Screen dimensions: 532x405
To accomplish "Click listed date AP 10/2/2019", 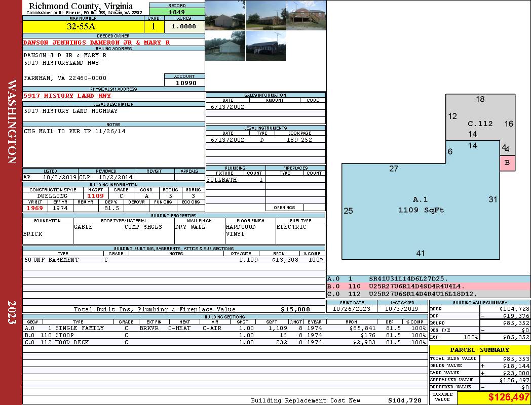I will point(50,177).
